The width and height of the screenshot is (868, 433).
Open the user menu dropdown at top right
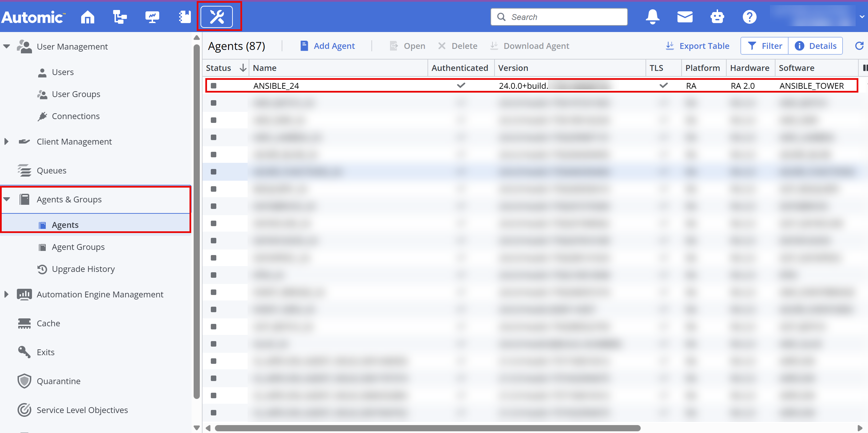pyautogui.click(x=862, y=17)
